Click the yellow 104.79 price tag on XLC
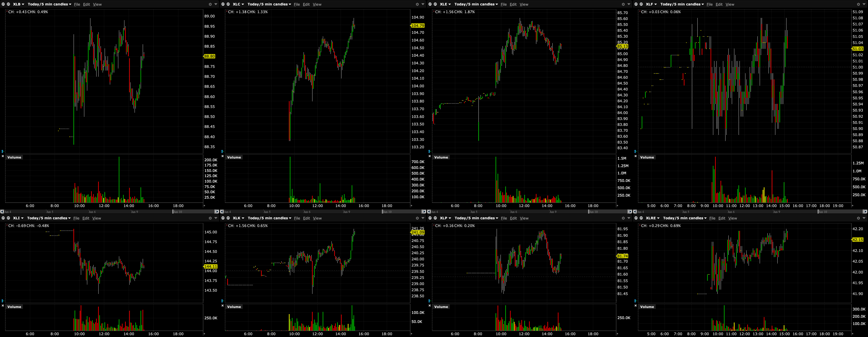Screen dimensions: 868x337 coord(418,26)
